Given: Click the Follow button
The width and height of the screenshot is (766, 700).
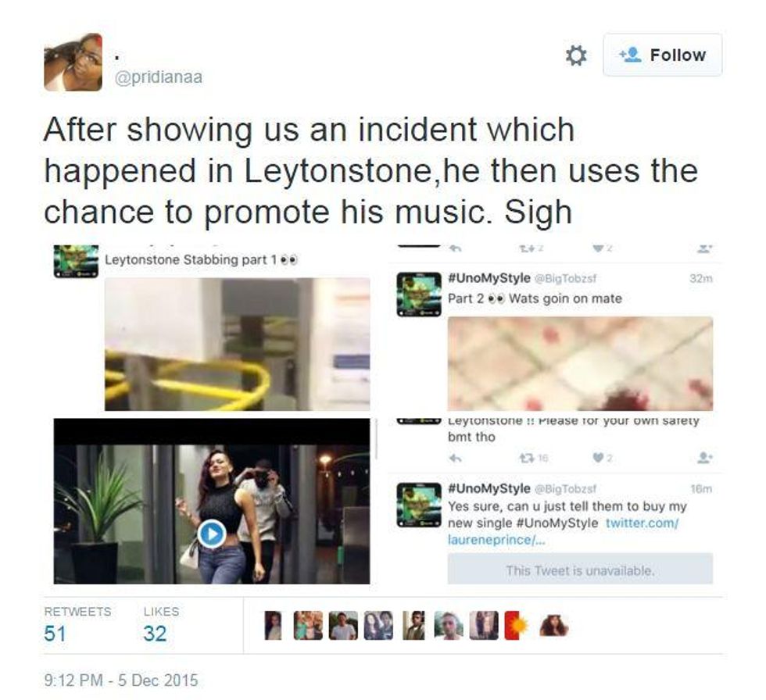Looking at the screenshot, I should (x=663, y=55).
